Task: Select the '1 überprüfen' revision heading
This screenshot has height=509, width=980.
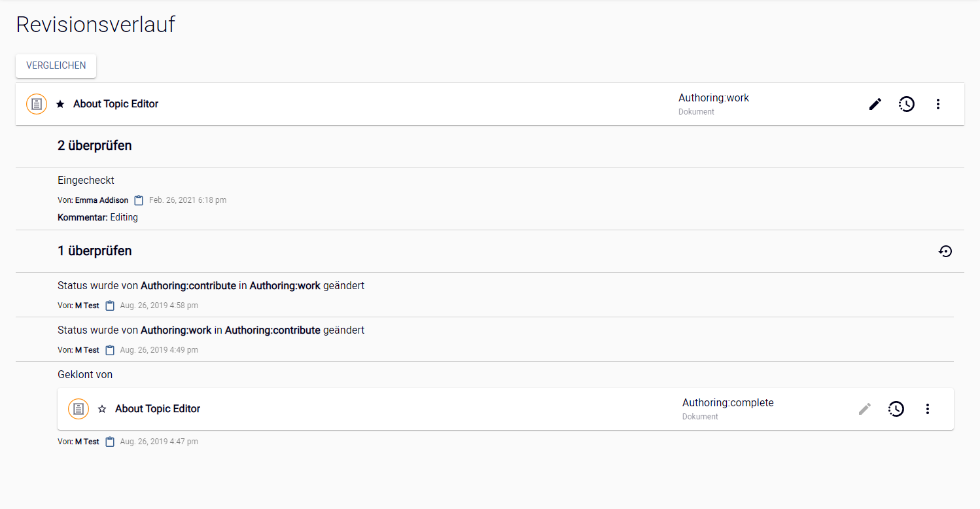Action: pyautogui.click(x=95, y=251)
